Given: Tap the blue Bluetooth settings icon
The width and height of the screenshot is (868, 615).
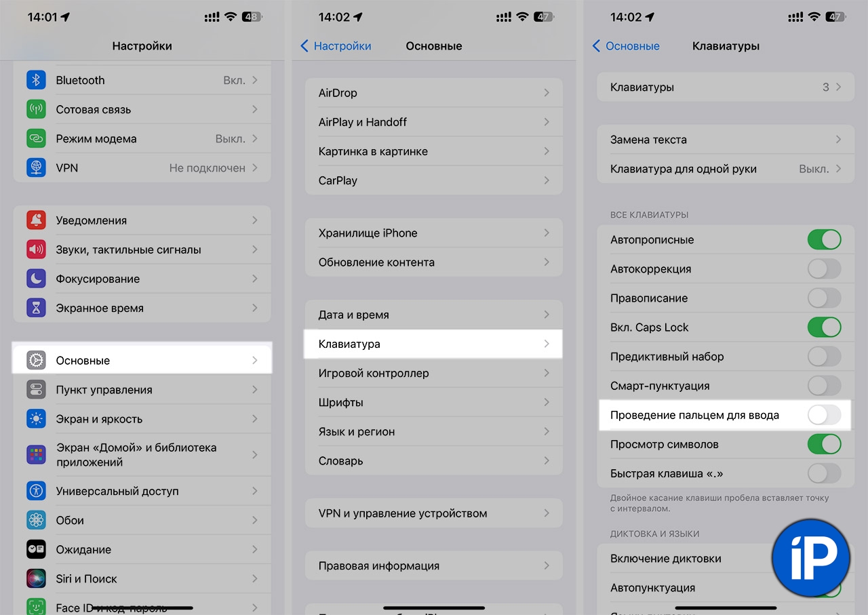Looking at the screenshot, I should click(x=36, y=80).
